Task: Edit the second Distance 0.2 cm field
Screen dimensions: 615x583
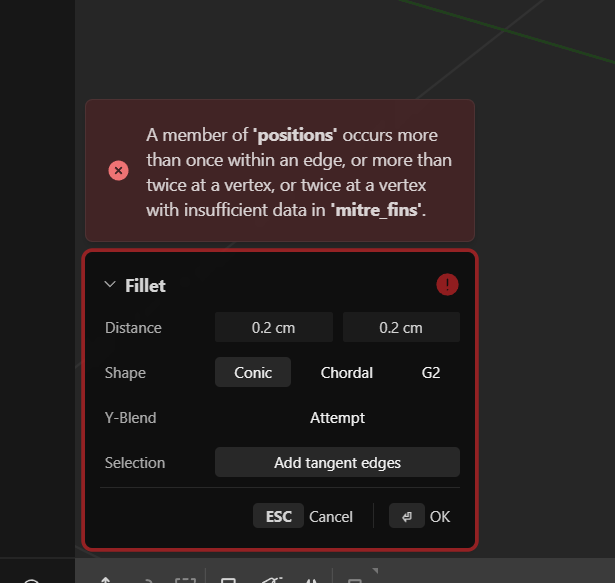Action: pos(401,327)
